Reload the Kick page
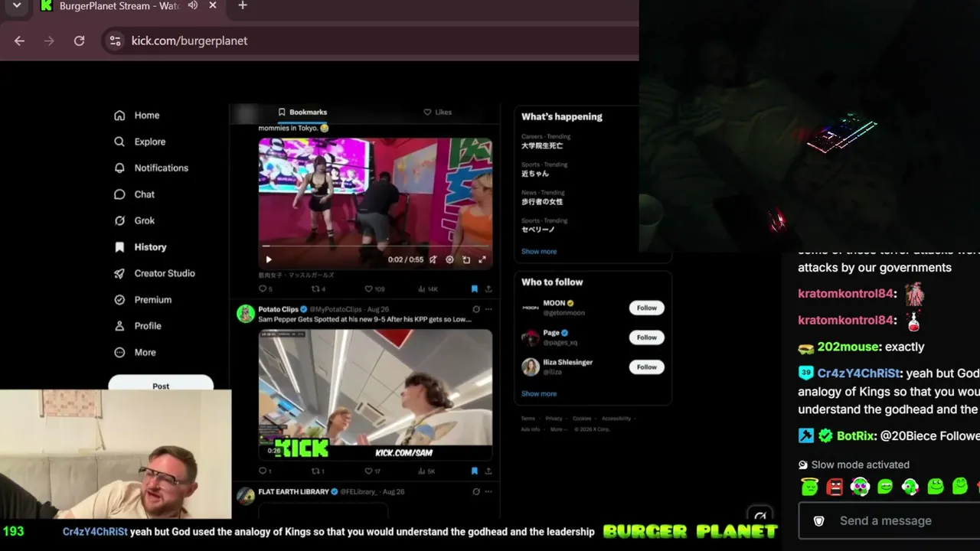The height and width of the screenshot is (551, 980). click(x=79, y=41)
